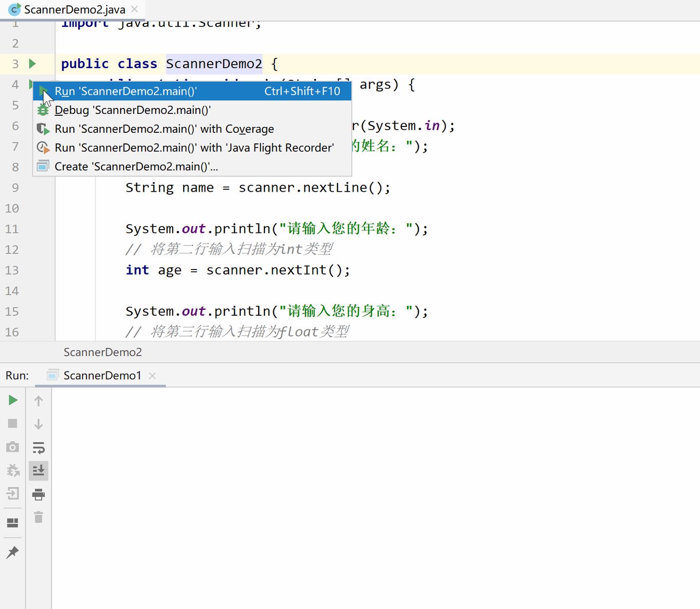Click the Restore Layout icon in Run panel
Image resolution: width=700 pixels, height=609 pixels.
[x=13, y=522]
